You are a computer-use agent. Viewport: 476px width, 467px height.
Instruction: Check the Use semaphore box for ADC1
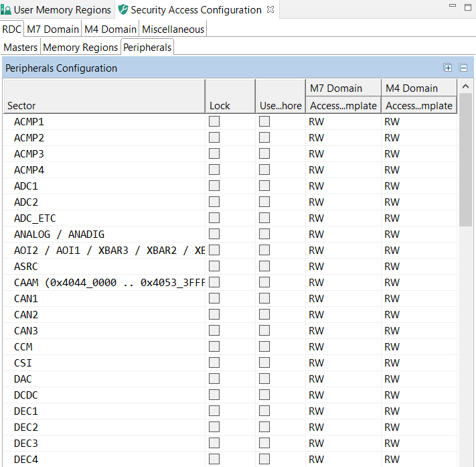click(x=264, y=186)
